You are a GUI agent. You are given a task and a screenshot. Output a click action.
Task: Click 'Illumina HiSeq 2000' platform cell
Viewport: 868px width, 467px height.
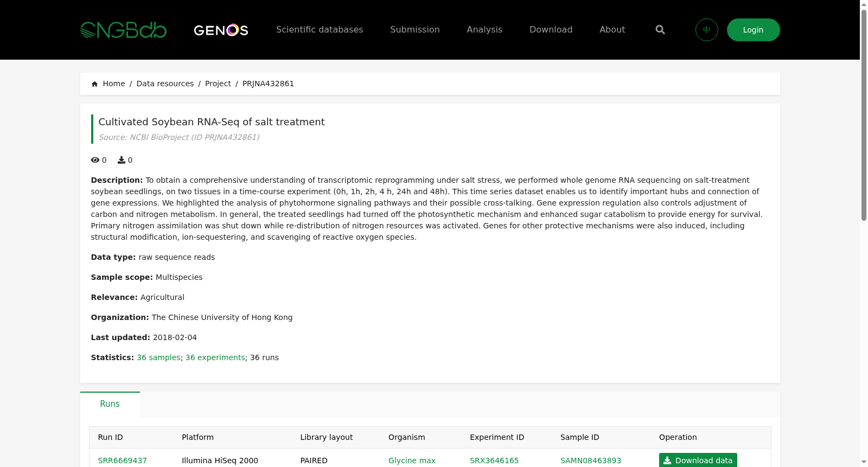(x=220, y=460)
